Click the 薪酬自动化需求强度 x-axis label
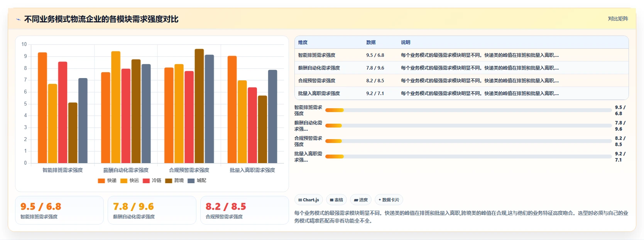This screenshot has width=644, height=240. tap(126, 170)
